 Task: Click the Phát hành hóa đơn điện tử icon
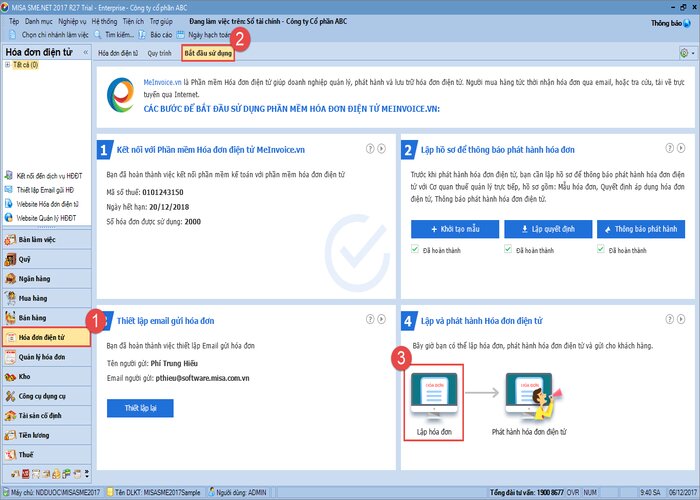click(533, 396)
